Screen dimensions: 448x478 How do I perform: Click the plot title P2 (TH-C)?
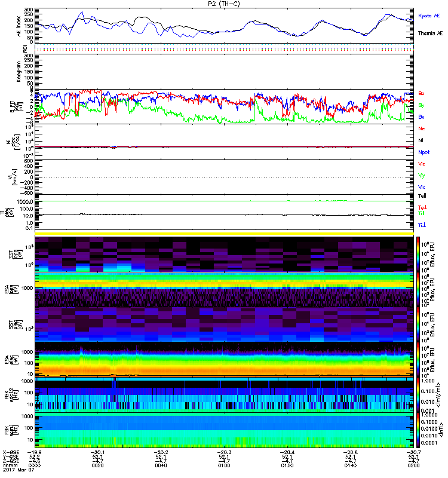224,4
